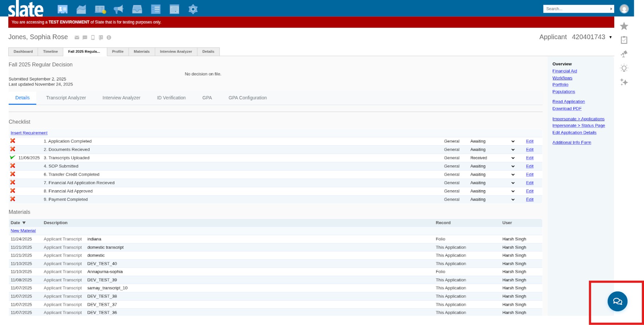Open the Database gear icon
The image size is (644, 325).
pyautogui.click(x=193, y=9)
